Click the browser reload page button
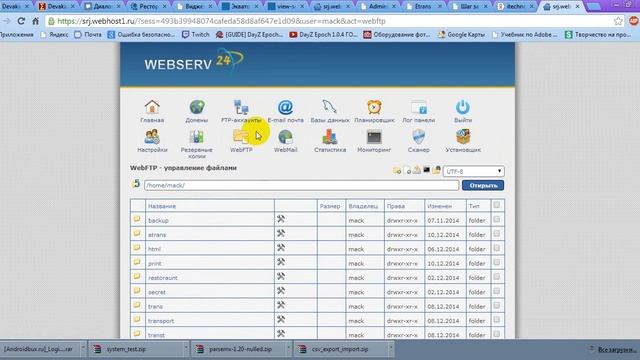This screenshot has width=640, height=360. 21,21
